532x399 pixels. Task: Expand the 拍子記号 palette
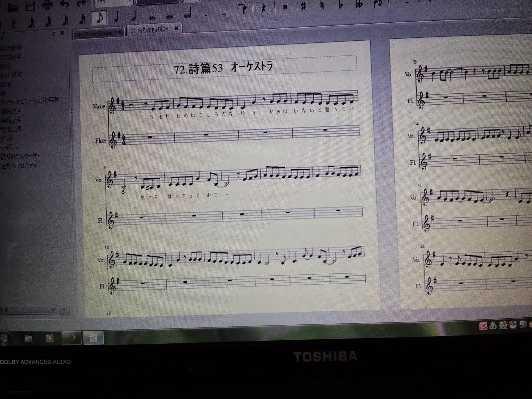tap(11, 75)
